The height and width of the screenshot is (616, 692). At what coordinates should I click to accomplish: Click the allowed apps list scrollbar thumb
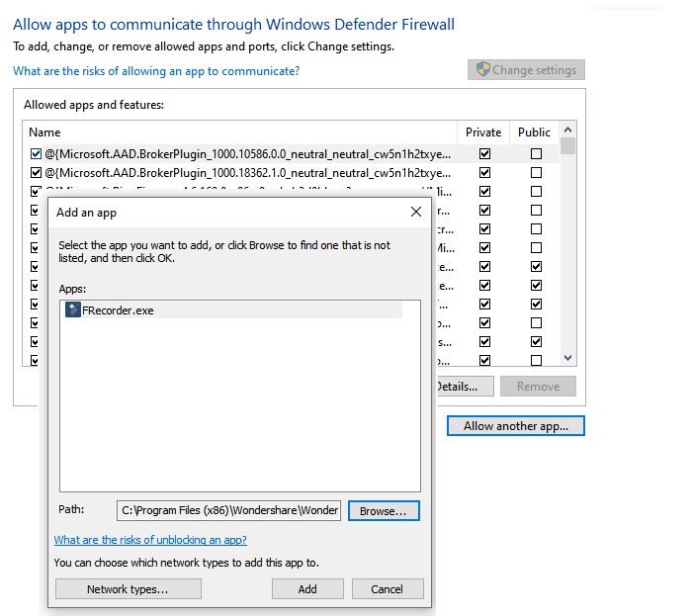568,145
